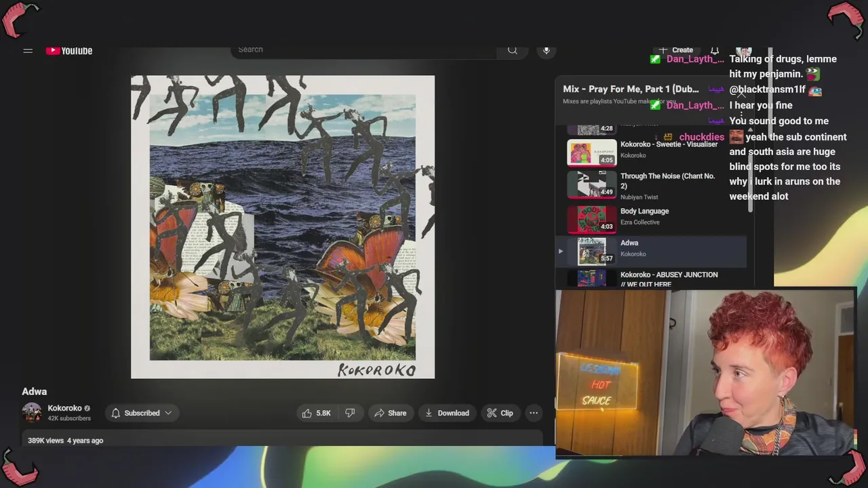Create a Clip of the video

(x=500, y=413)
